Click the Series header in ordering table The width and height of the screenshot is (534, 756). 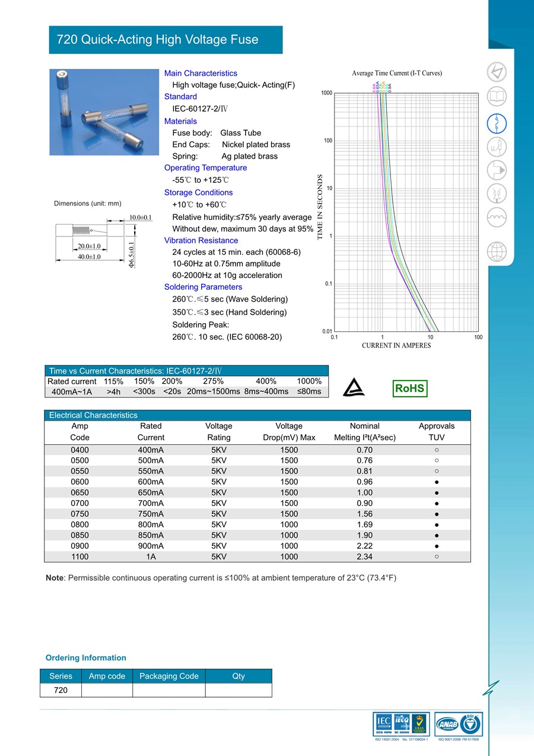61,676
